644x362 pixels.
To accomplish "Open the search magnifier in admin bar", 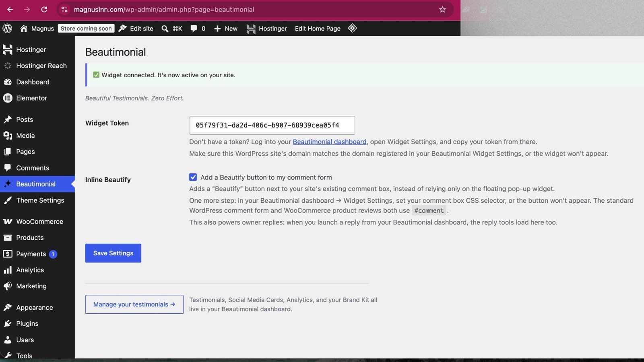I will [x=165, y=29].
